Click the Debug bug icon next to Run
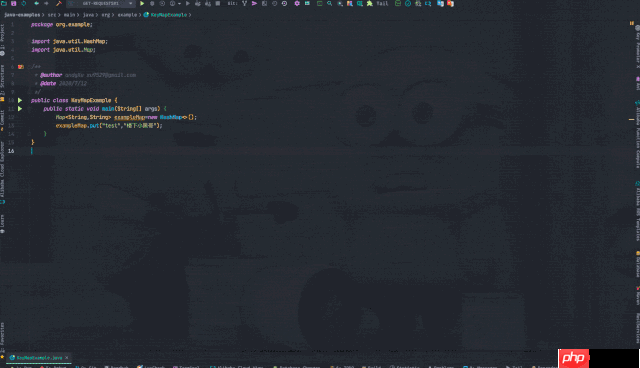This screenshot has width=640, height=368. click(152, 4)
